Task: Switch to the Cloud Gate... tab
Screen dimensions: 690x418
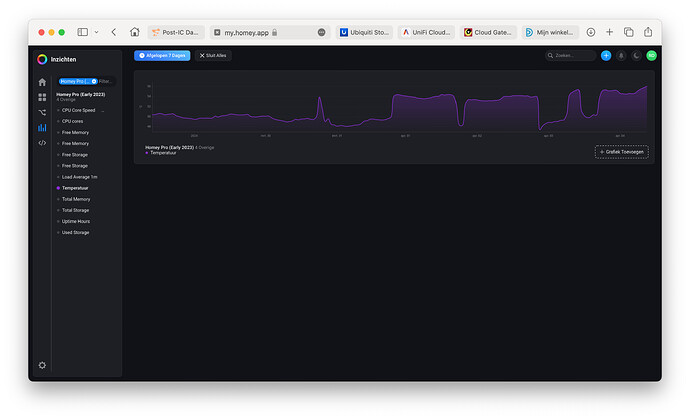Action: (488, 32)
